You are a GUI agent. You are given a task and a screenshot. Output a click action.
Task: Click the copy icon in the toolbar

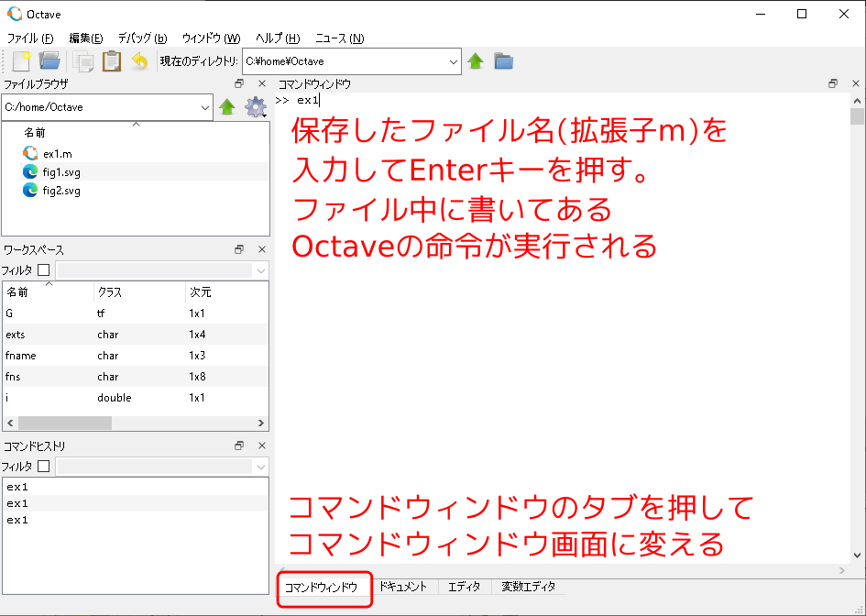[x=81, y=61]
